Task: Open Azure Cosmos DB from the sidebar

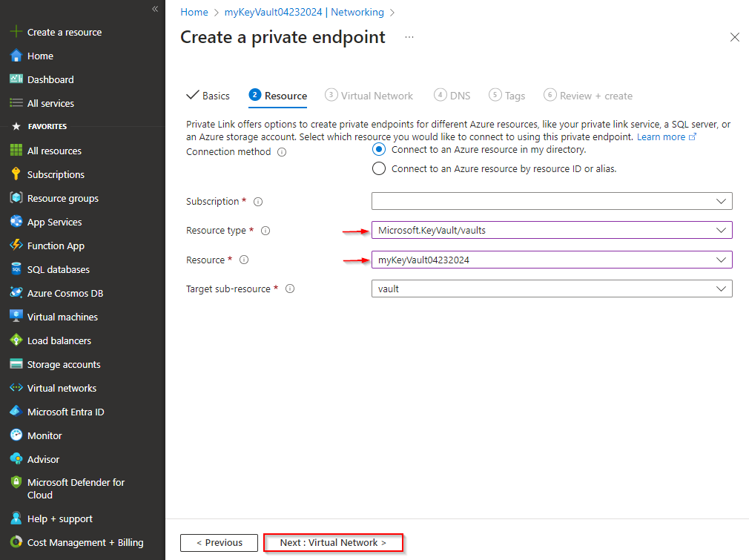Action: (x=65, y=292)
